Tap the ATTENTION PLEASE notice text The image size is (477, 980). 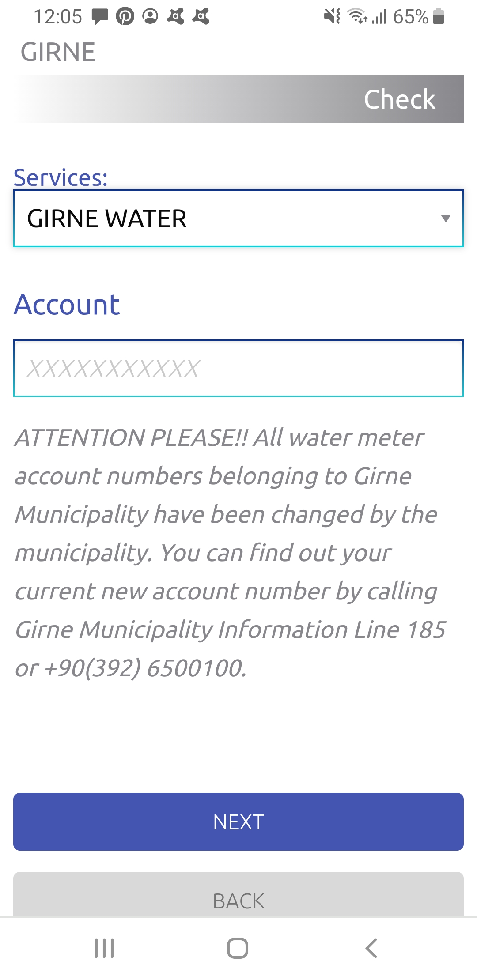pyautogui.click(x=230, y=552)
